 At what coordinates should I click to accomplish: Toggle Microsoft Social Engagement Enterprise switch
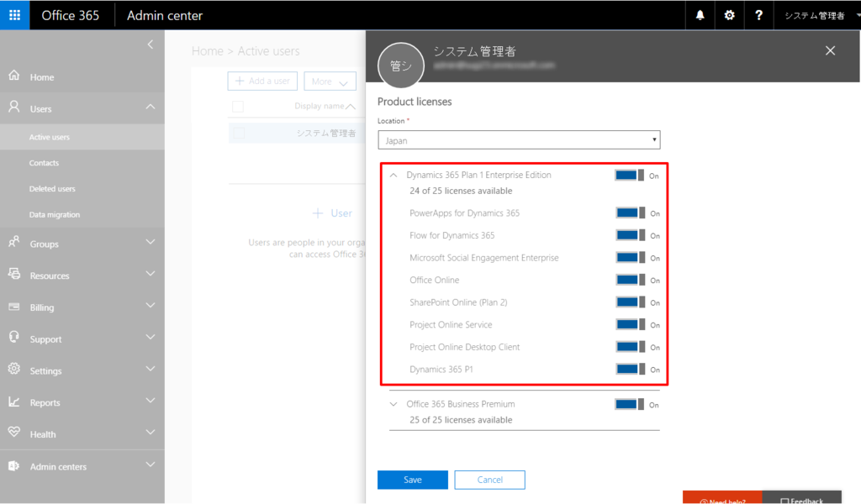coord(631,257)
